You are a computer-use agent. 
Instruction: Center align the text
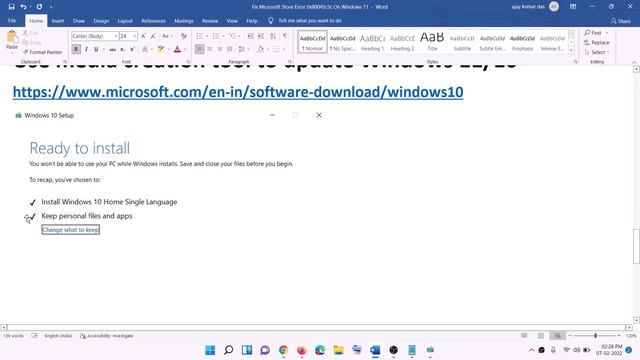pos(210,49)
